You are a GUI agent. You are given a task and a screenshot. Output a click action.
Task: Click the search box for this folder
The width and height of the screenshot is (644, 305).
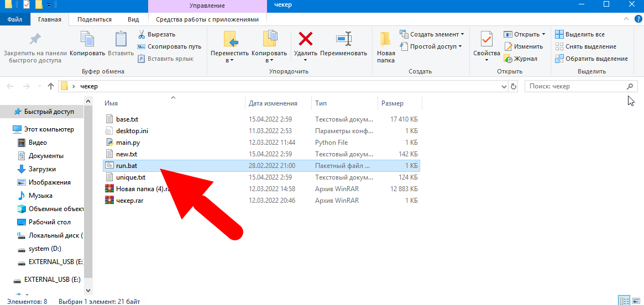click(575, 87)
